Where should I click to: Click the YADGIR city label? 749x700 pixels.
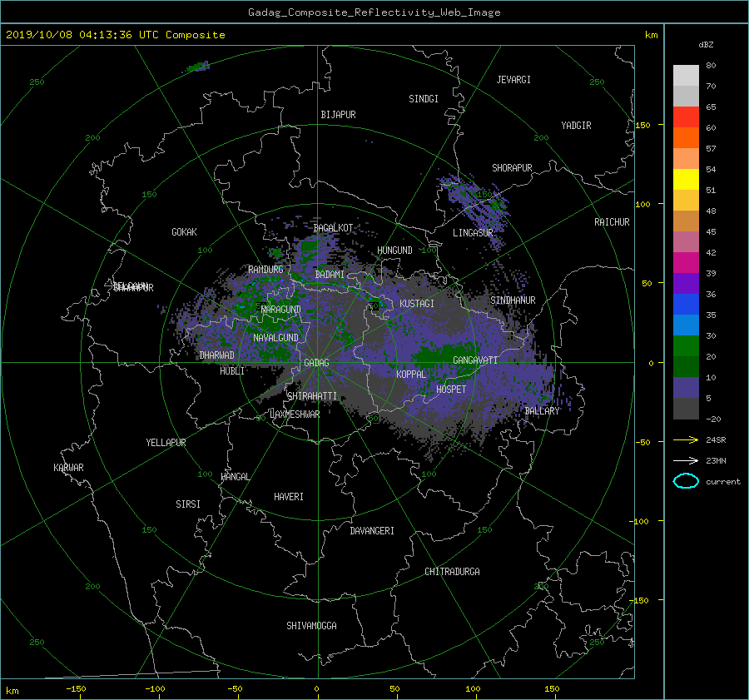[x=576, y=126]
